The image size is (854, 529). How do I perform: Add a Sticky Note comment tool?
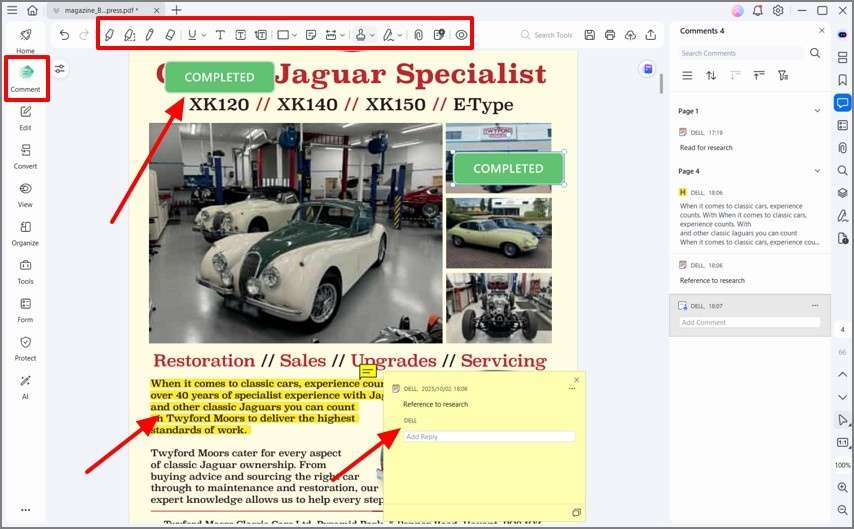point(311,35)
